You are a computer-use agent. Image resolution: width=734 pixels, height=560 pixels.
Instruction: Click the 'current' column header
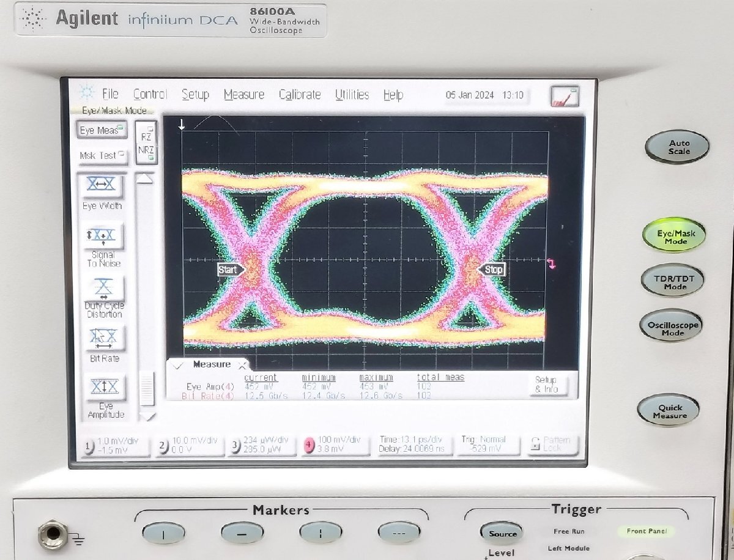[261, 378]
